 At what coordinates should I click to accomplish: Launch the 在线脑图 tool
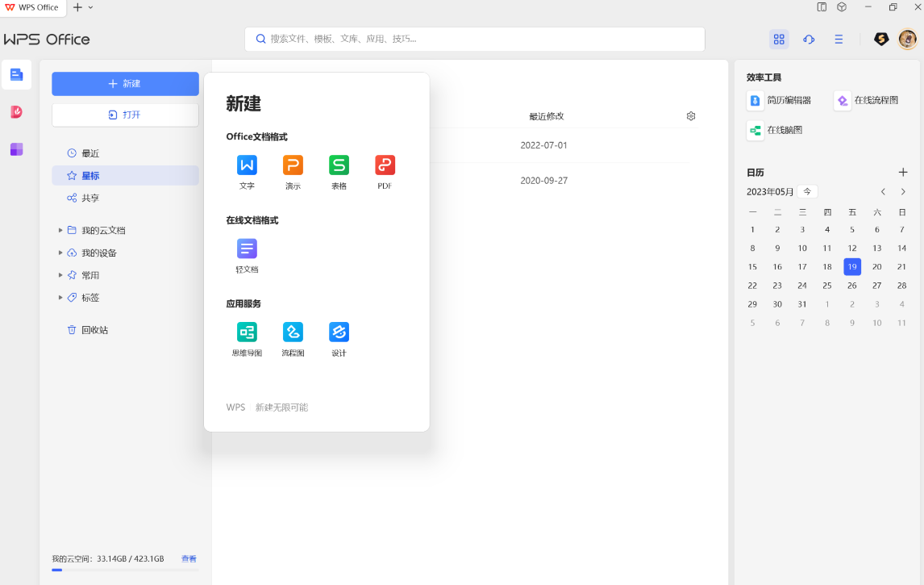pos(775,131)
